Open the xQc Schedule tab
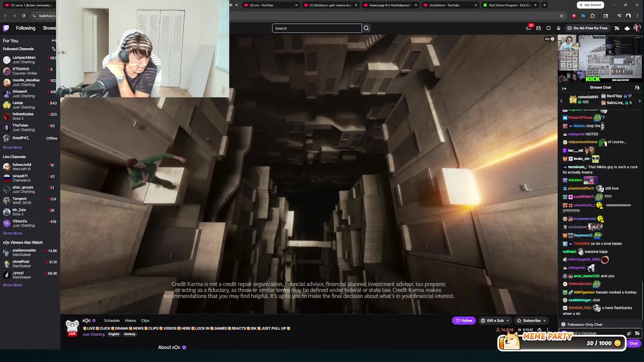This screenshot has height=362, width=644. 112,320
